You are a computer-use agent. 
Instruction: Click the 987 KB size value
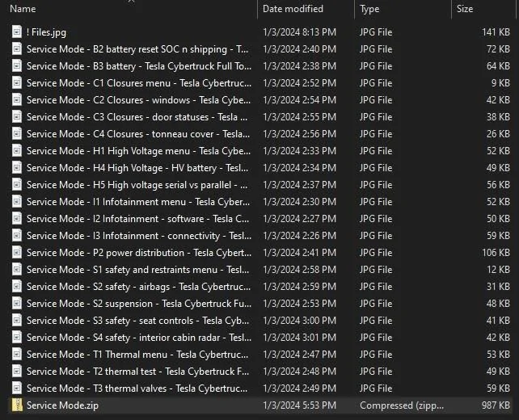point(496,405)
